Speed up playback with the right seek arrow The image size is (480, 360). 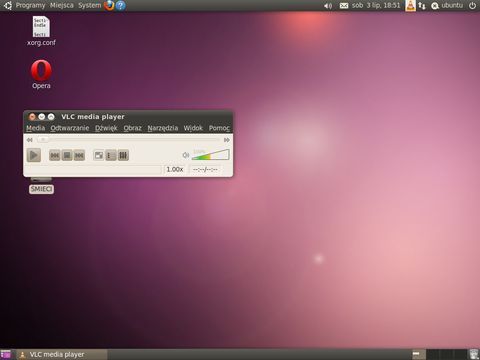pyautogui.click(x=227, y=140)
